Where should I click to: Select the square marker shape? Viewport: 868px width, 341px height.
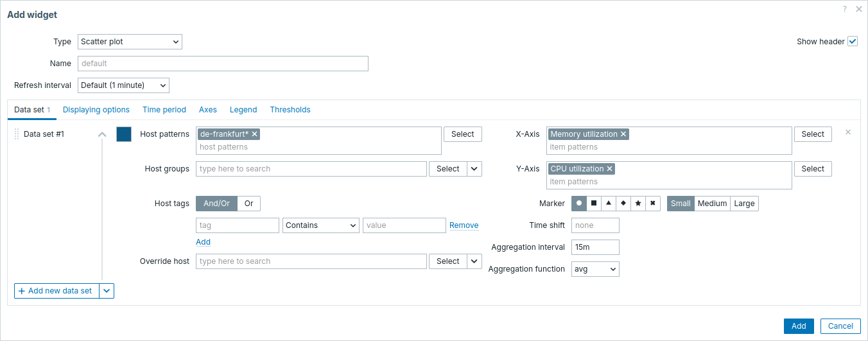(594, 204)
